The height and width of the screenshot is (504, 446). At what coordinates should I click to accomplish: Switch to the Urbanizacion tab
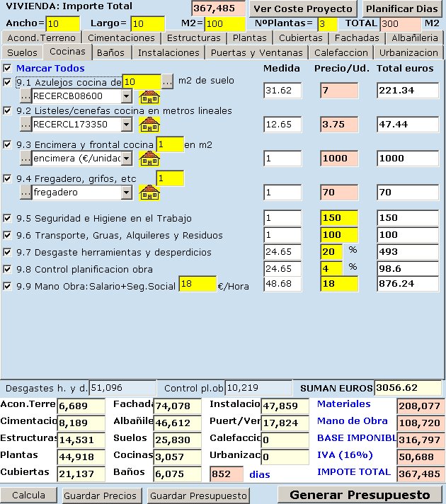(x=408, y=52)
